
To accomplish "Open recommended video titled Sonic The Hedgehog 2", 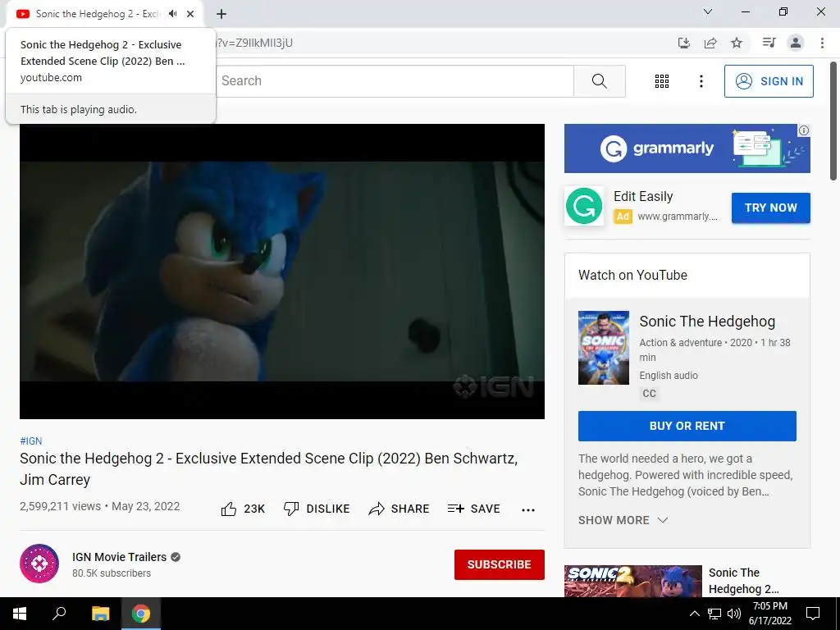I will point(743,581).
